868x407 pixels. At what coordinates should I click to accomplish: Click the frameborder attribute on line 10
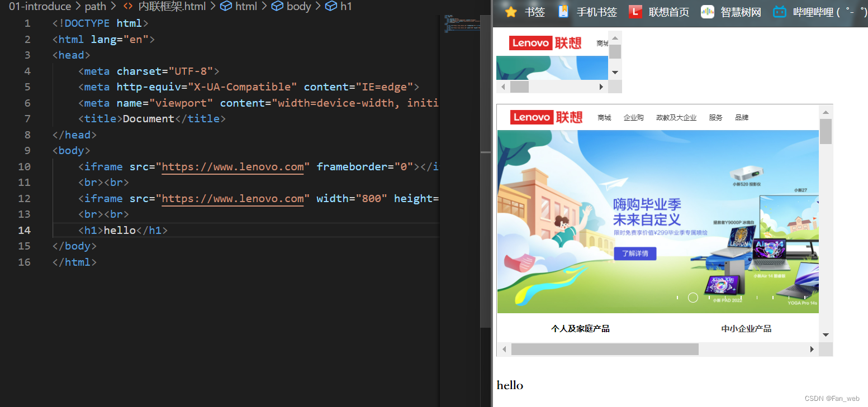coord(364,166)
